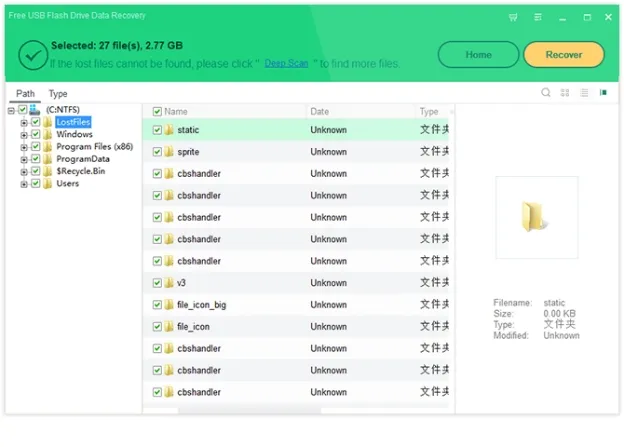Click the $Recycle.Bin folder icon
Image resolution: width=624 pixels, height=447 pixels.
click(48, 171)
